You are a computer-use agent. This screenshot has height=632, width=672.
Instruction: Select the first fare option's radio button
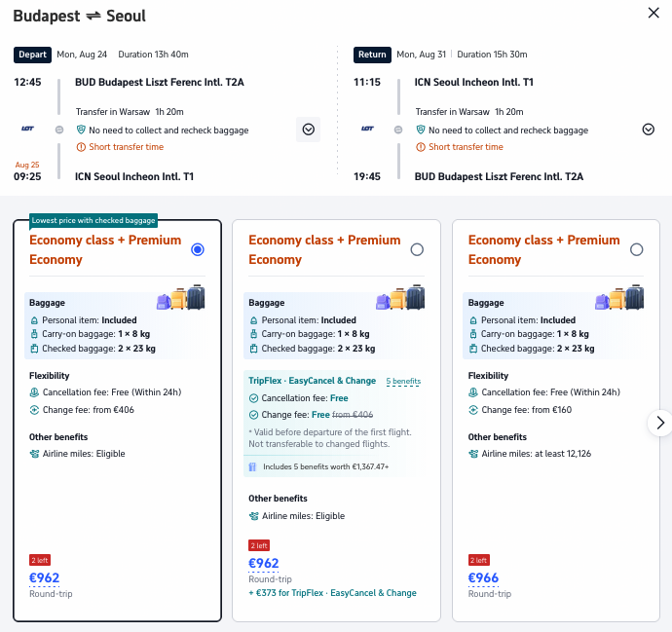pos(198,249)
